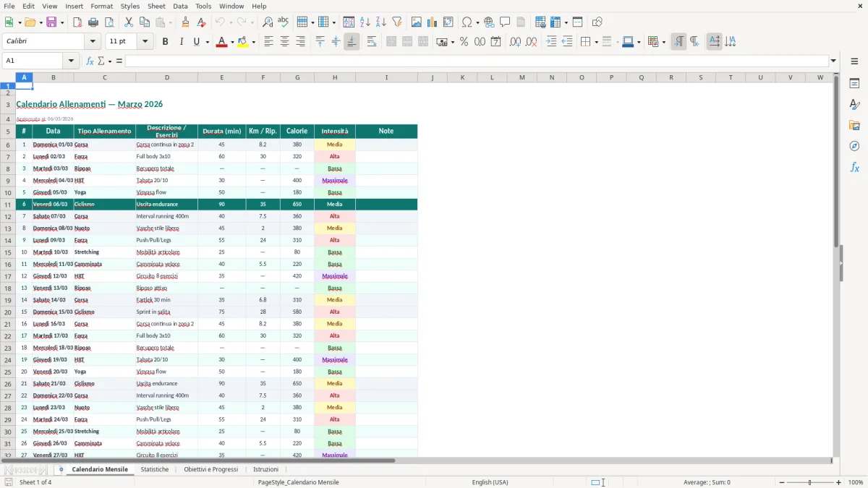868x488 pixels.
Task: Apply the red font color swatch
Action: (221, 42)
